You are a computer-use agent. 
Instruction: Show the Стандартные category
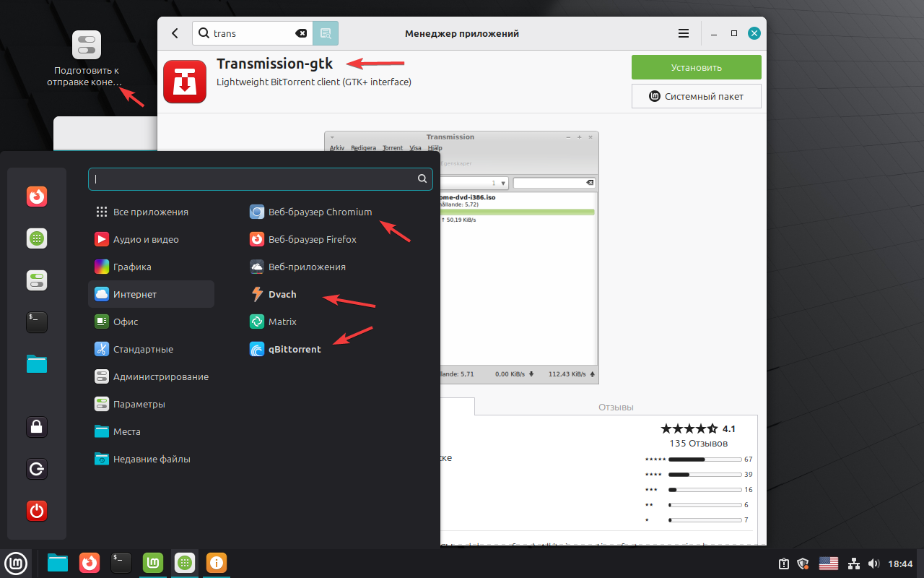tap(151, 349)
